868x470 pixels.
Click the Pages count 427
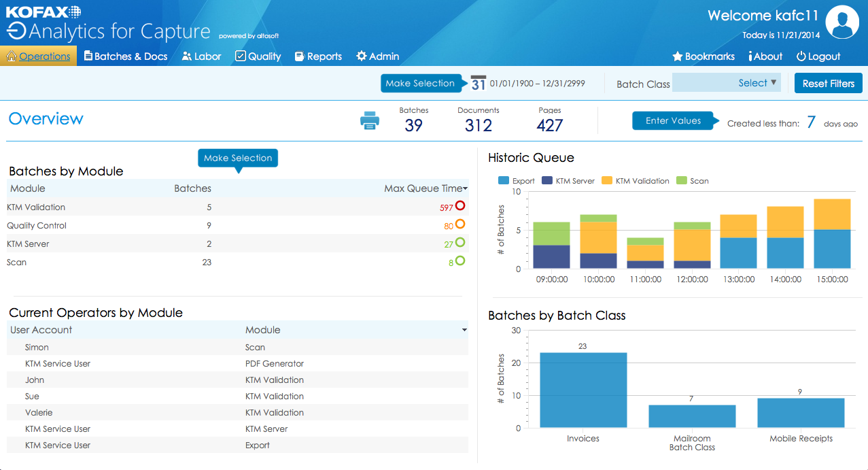[x=550, y=125]
